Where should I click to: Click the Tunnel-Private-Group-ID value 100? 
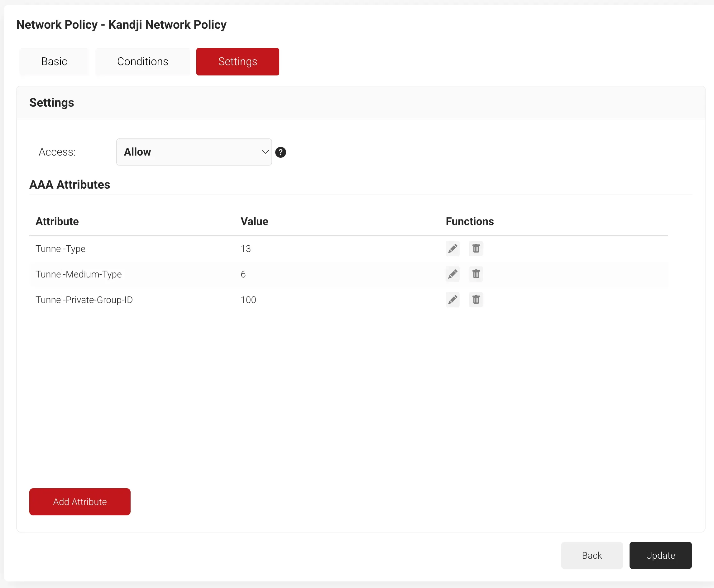[248, 300]
